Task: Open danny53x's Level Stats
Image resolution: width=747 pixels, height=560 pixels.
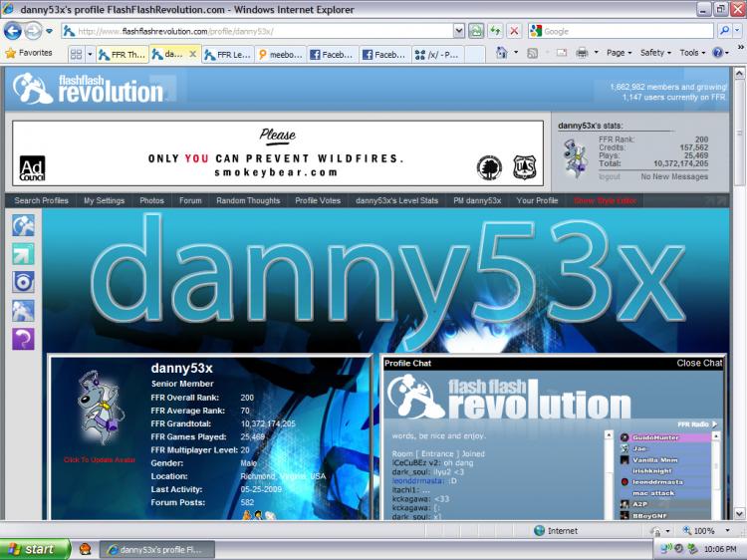Action: [x=396, y=200]
